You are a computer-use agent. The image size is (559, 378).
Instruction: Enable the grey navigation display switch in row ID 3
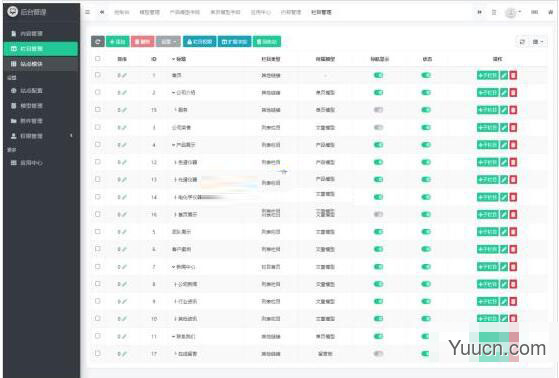tap(378, 127)
